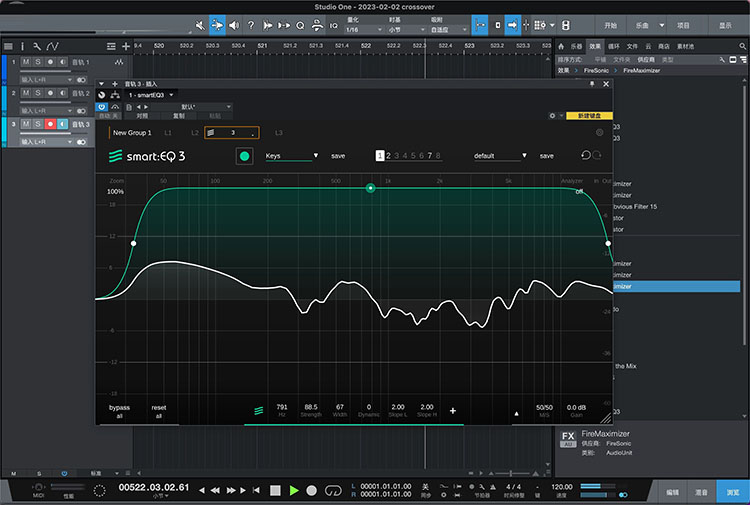Open track 1 input L+R dropdown

pyautogui.click(x=46, y=79)
